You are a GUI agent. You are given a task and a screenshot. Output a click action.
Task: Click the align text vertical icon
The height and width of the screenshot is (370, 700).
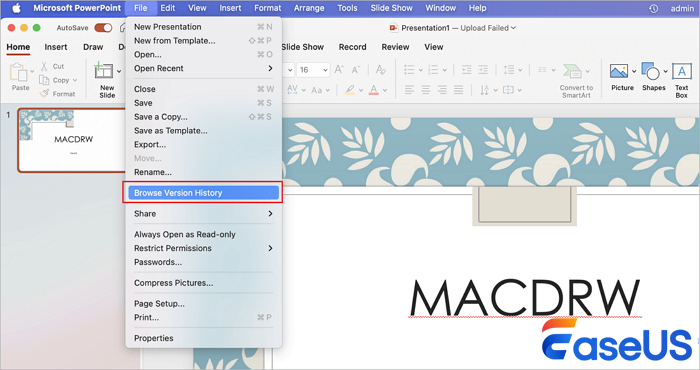click(508, 90)
